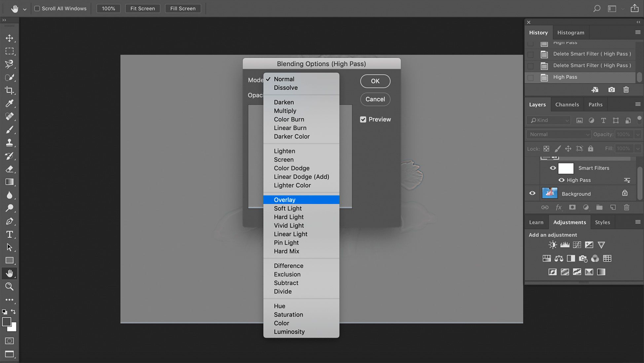Uncheck the Preview checkbox

pos(363,119)
